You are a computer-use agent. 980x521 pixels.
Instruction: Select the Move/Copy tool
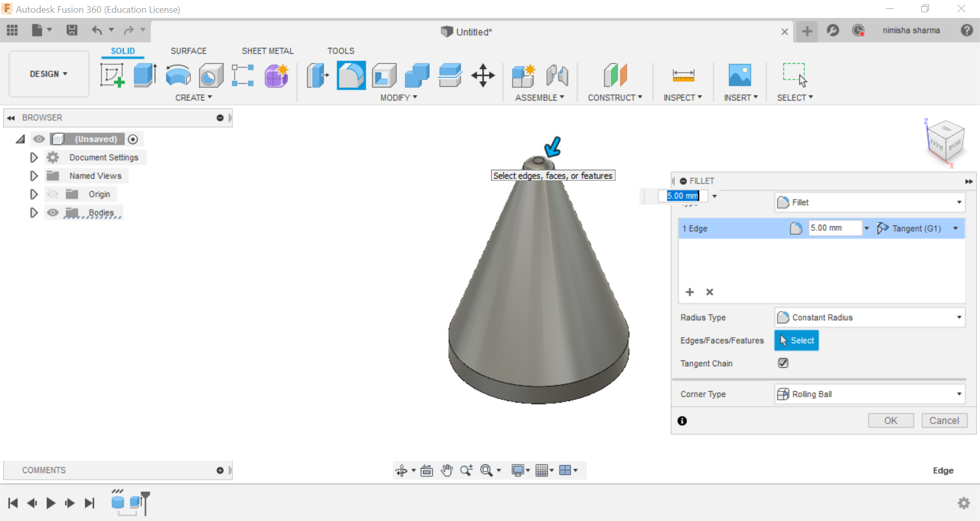483,75
